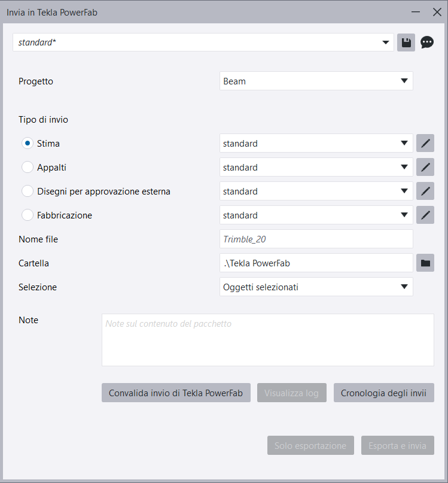The height and width of the screenshot is (483, 448).
Task: Expand the Selezione dropdown list
Action: (316, 287)
